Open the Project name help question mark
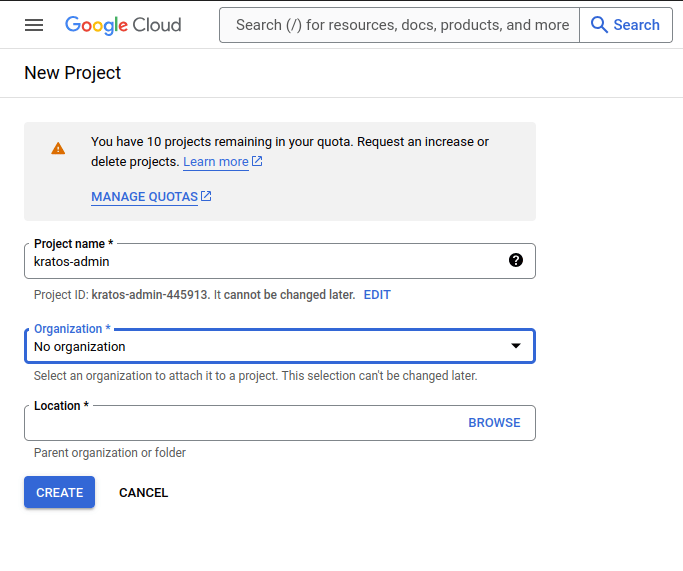This screenshot has width=683, height=571. [x=515, y=260]
